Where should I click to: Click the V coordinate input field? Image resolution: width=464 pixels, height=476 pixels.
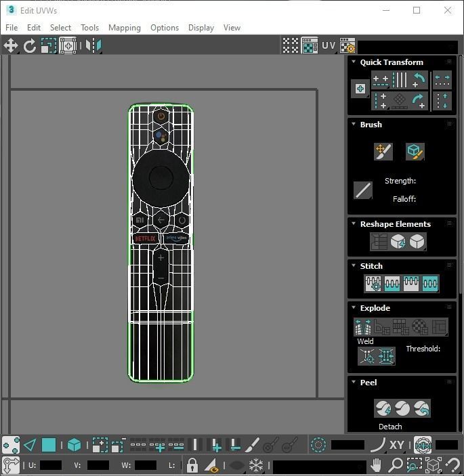coord(98,465)
